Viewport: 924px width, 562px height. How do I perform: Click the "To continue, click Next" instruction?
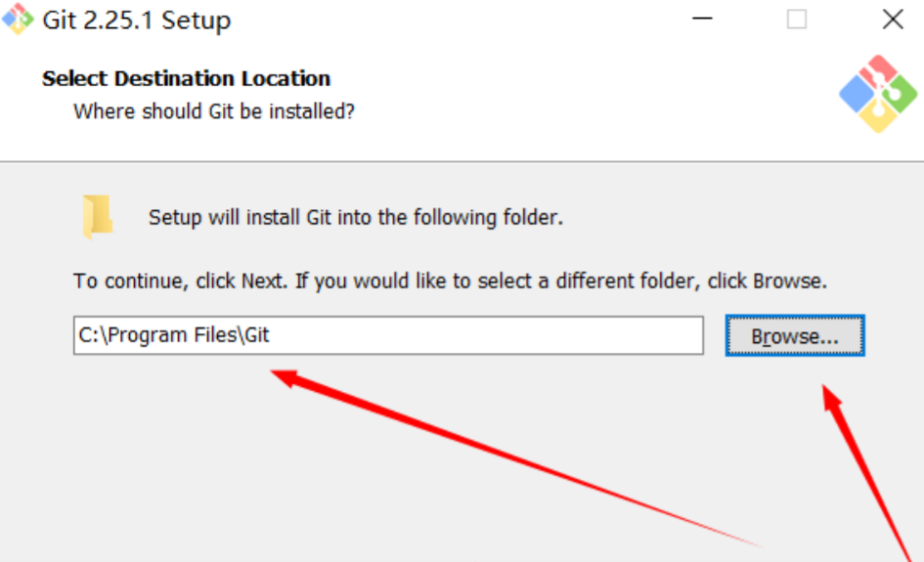pyautogui.click(x=450, y=281)
